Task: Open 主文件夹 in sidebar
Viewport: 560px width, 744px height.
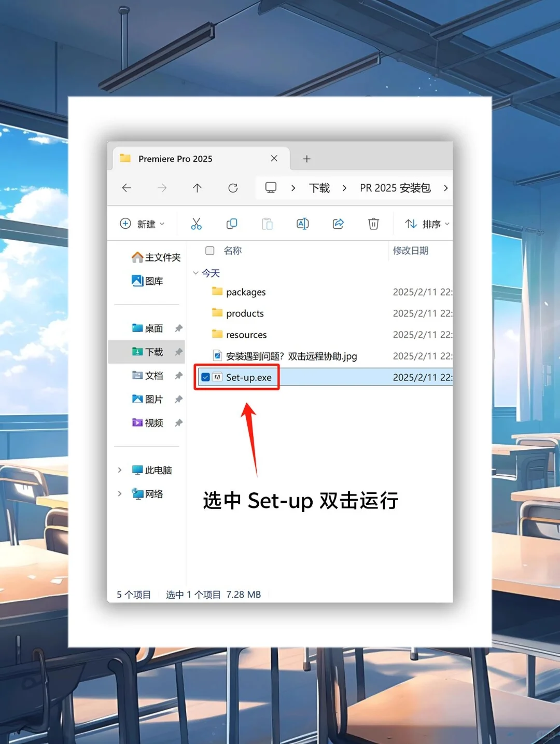Action: pyautogui.click(x=156, y=257)
